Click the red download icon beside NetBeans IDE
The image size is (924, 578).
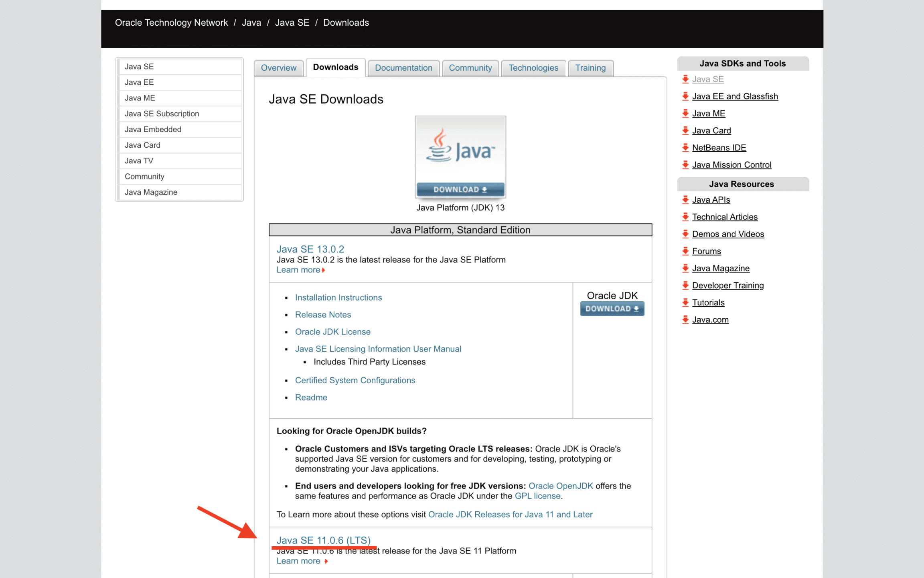(x=685, y=148)
